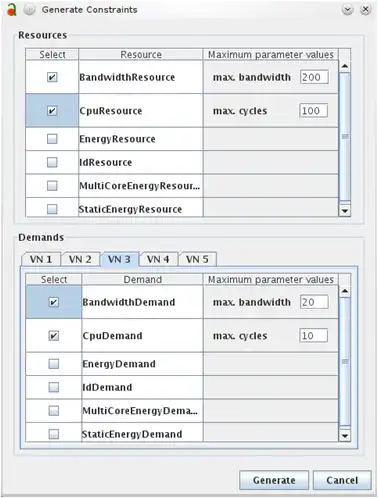Image resolution: width=378 pixels, height=498 pixels.
Task: Select the CpuResource row name
Action: coord(111,111)
